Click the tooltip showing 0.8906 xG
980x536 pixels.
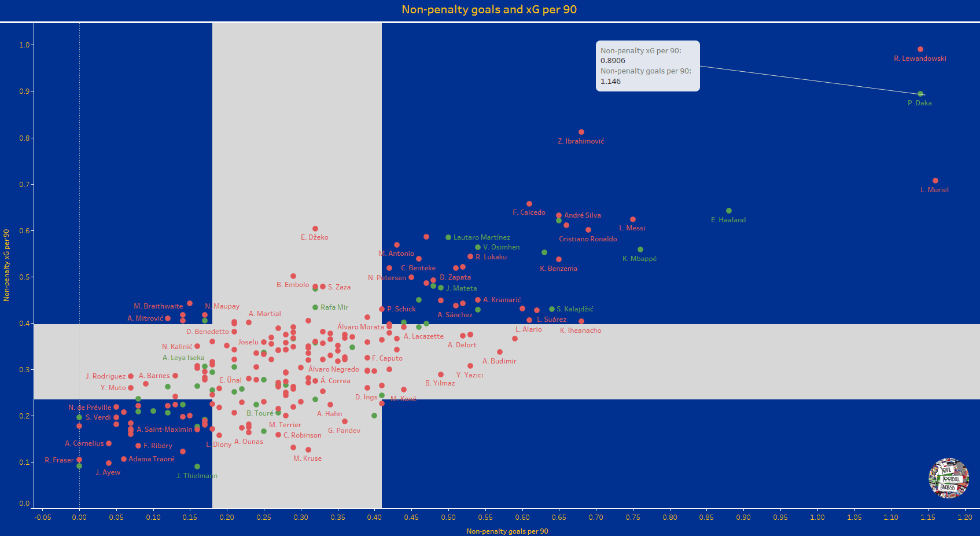648,66
